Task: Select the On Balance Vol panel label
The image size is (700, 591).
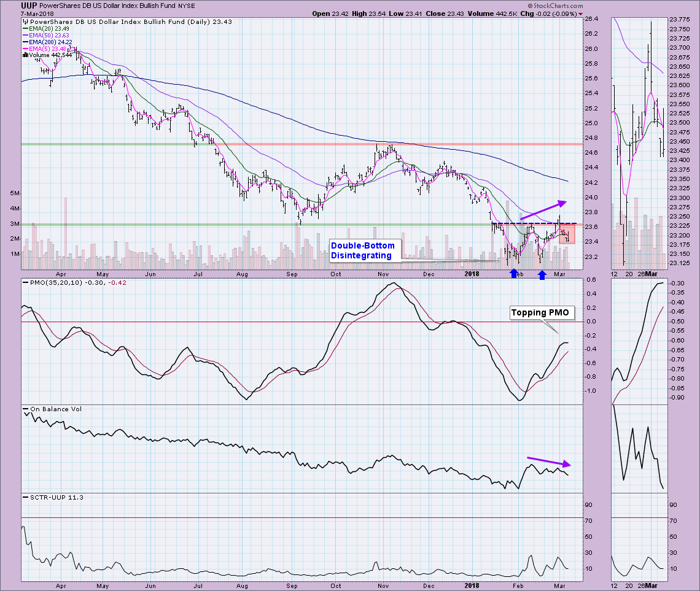Action: pyautogui.click(x=52, y=408)
